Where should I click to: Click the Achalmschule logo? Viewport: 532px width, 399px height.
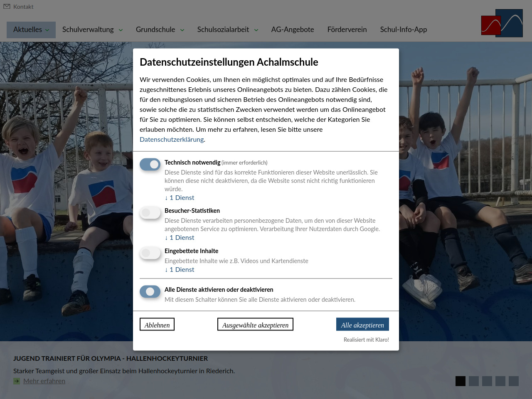click(502, 23)
